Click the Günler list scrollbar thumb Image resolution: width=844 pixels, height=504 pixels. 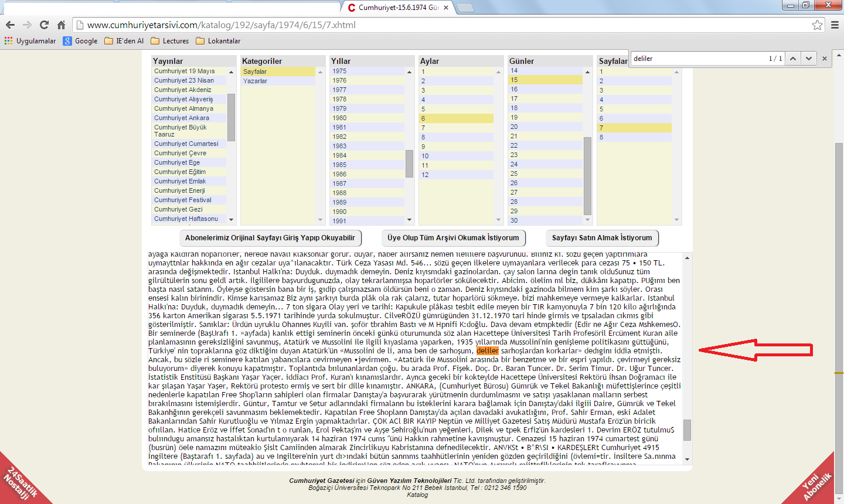(587, 176)
